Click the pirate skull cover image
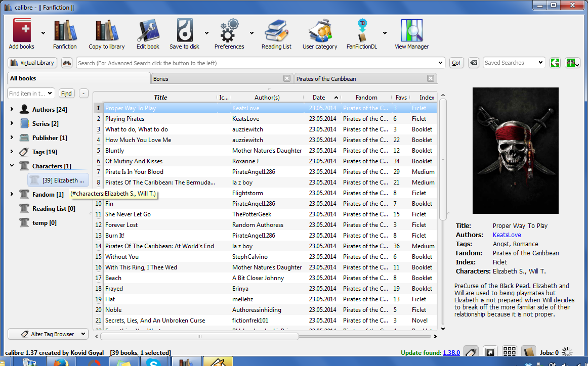 (x=515, y=151)
